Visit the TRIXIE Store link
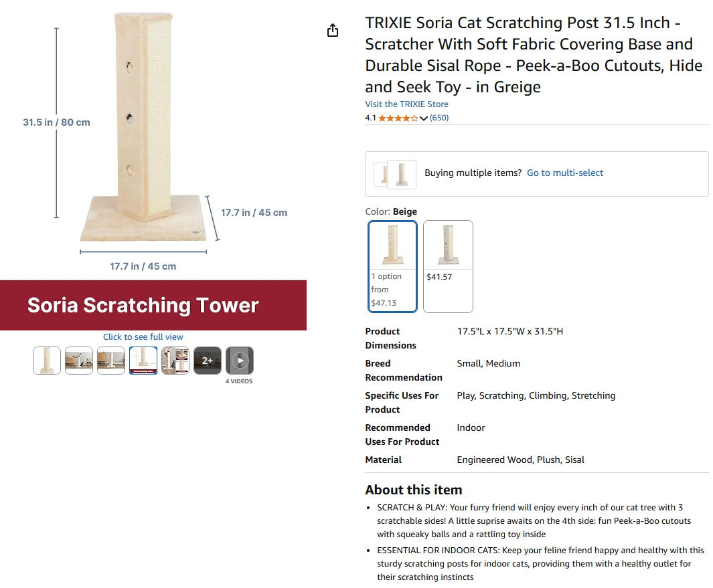713x588 pixels. 406,104
